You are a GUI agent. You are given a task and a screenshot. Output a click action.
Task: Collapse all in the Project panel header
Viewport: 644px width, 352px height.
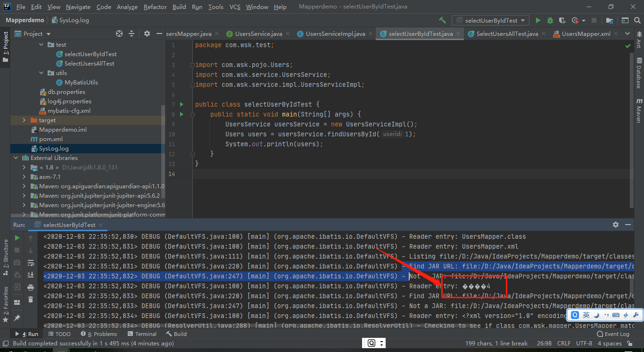click(x=132, y=34)
